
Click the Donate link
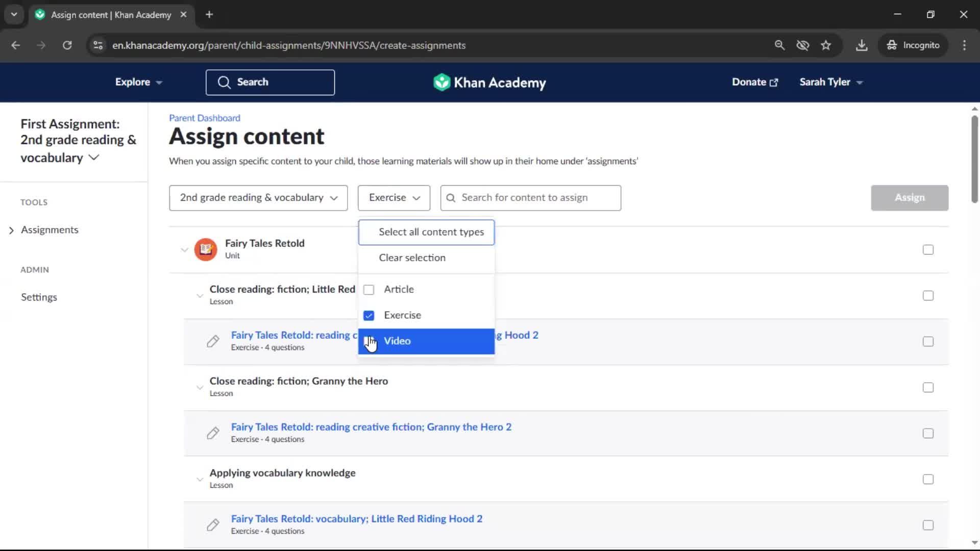(x=755, y=82)
